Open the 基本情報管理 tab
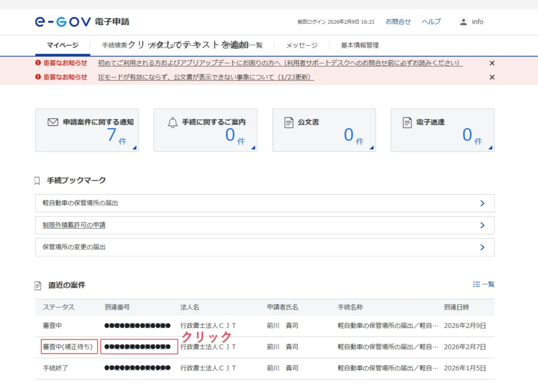This screenshot has width=538, height=392. coord(359,45)
